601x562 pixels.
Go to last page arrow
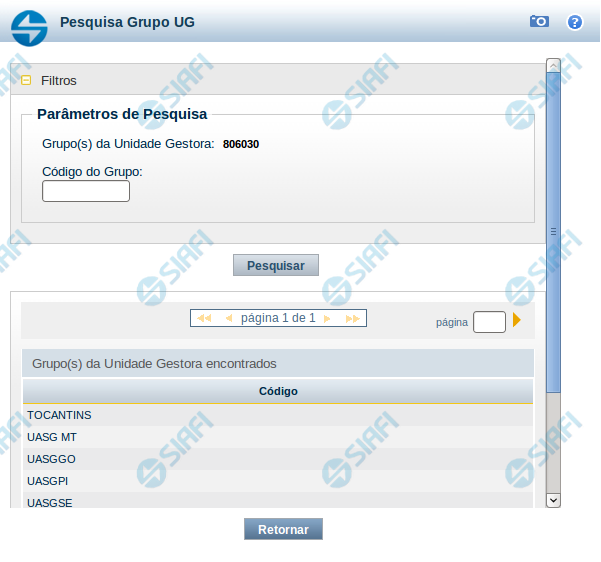pyautogui.click(x=352, y=318)
